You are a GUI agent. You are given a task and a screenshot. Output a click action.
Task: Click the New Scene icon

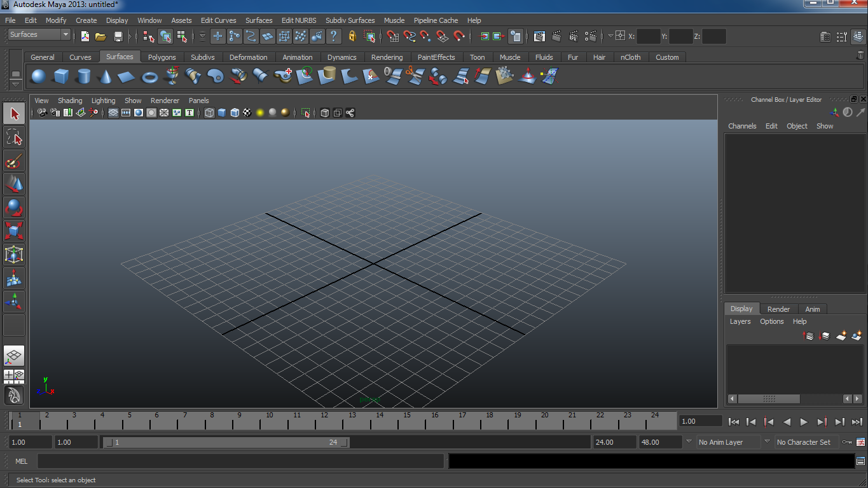(85, 36)
